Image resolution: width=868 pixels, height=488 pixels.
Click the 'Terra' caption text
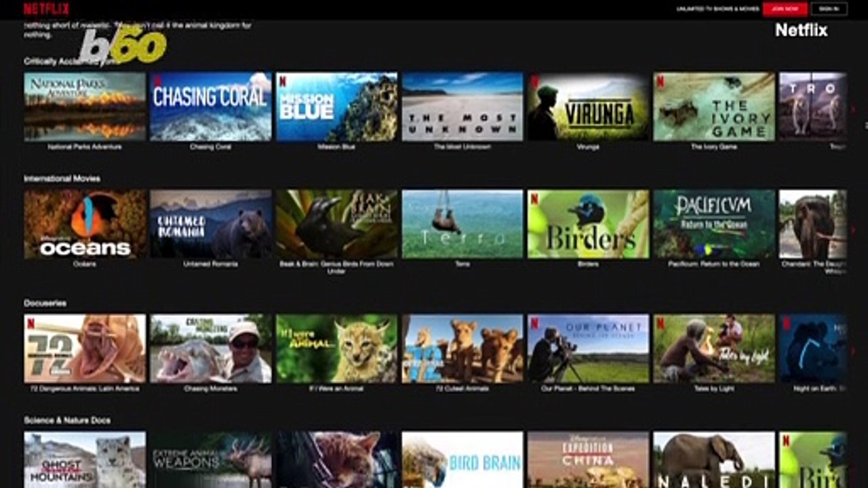pos(462,264)
